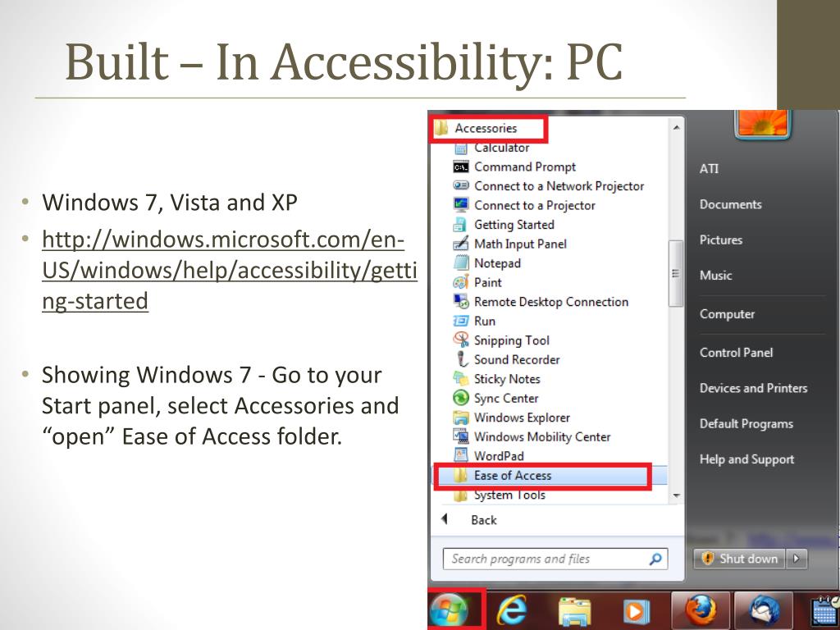The height and width of the screenshot is (630, 840).
Task: Open the Windows Explorer icon in list
Action: (461, 417)
